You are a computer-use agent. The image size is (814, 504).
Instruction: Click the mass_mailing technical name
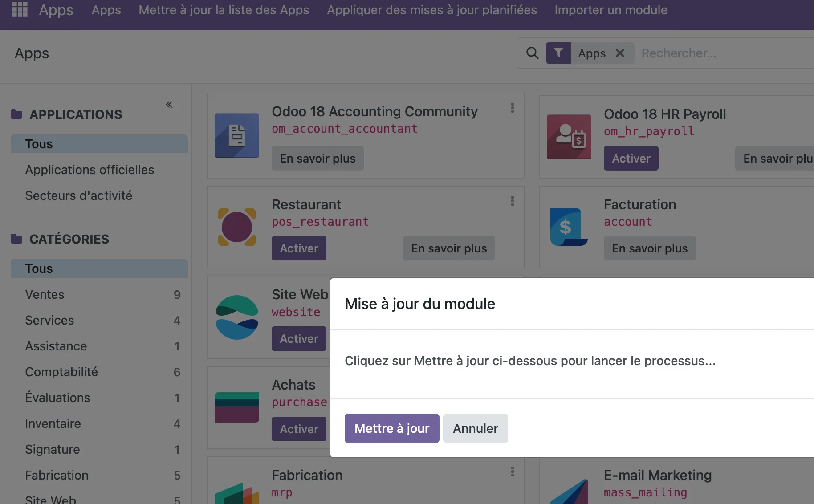645,492
